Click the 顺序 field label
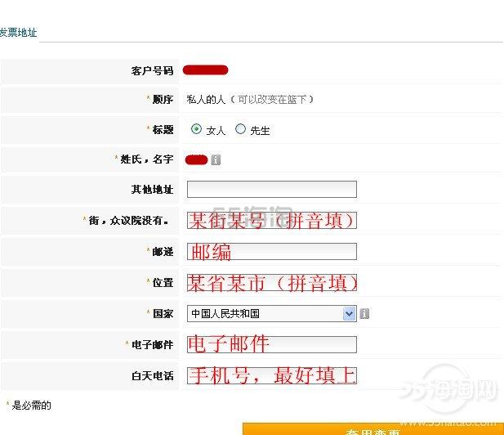 [x=163, y=99]
